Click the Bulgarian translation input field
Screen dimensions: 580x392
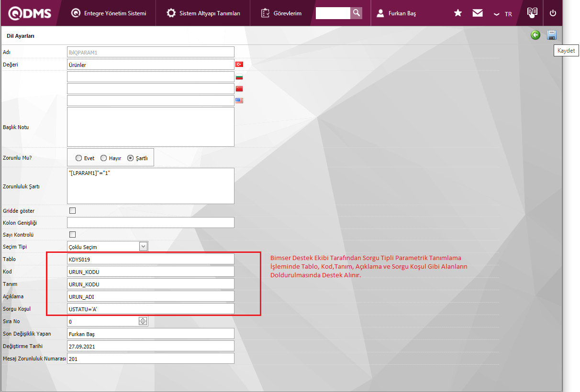pos(151,76)
